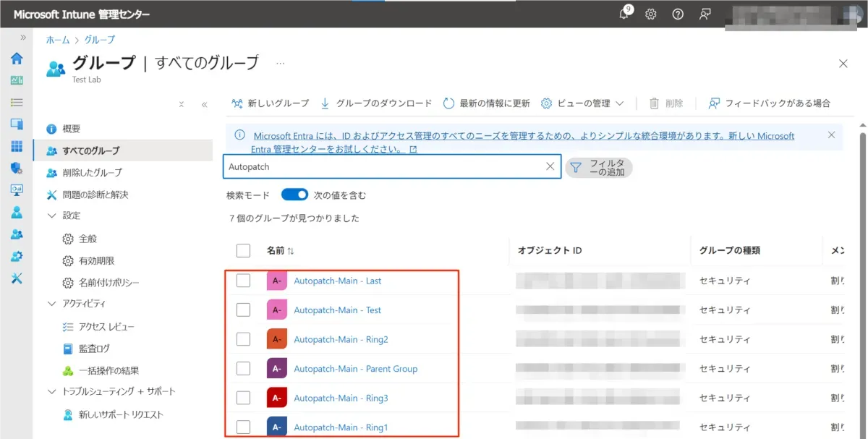Collapse the 設定 section in sidebar
The image size is (868, 439).
[x=51, y=216]
